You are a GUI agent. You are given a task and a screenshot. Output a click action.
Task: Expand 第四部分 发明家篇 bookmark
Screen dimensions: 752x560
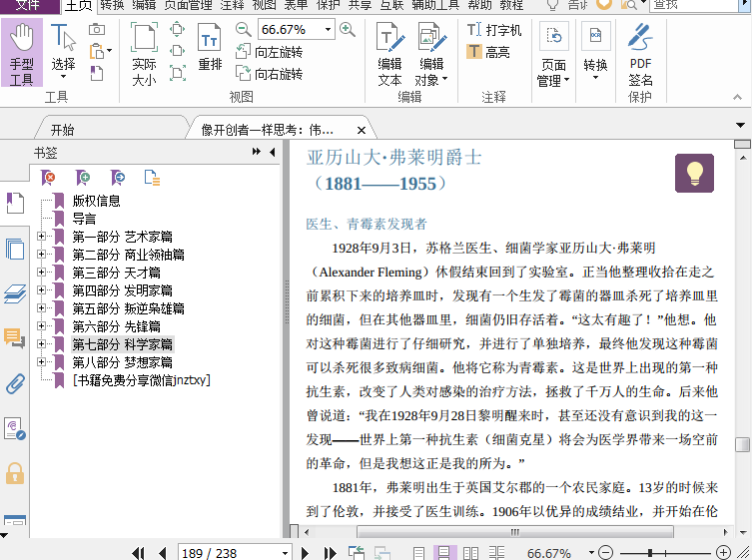41,290
